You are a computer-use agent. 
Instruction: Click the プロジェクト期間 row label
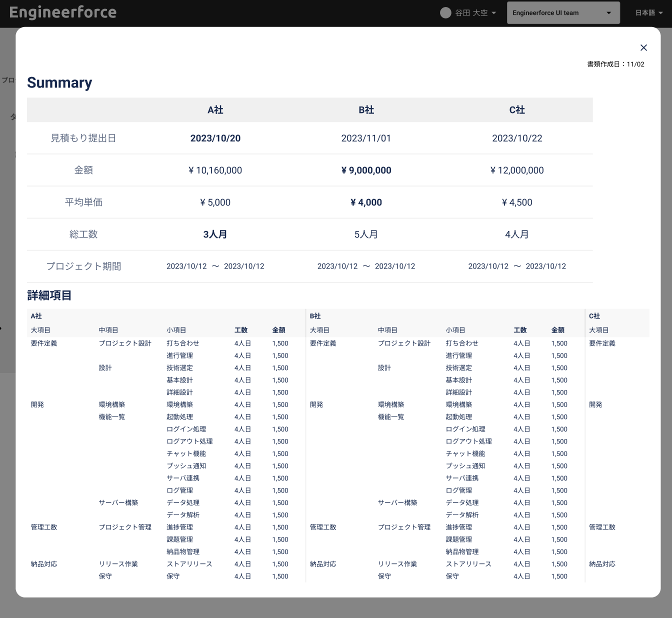(x=83, y=266)
